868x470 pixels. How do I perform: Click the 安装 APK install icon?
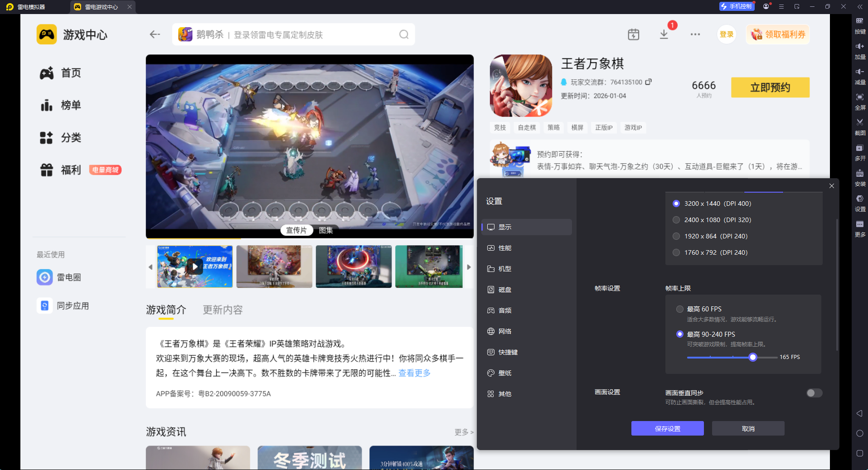click(859, 173)
